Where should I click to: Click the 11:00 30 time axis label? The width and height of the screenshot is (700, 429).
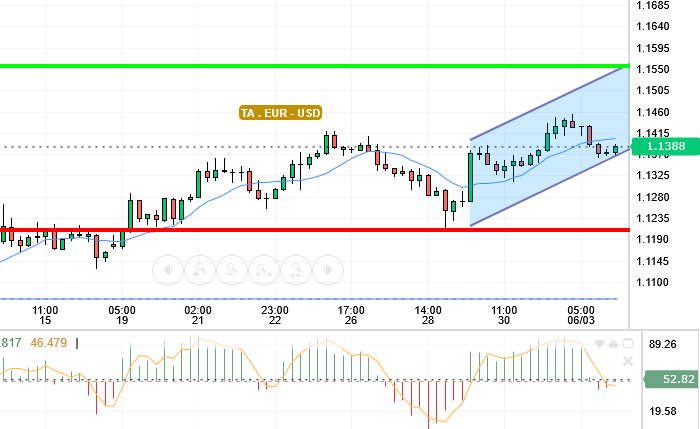(504, 315)
